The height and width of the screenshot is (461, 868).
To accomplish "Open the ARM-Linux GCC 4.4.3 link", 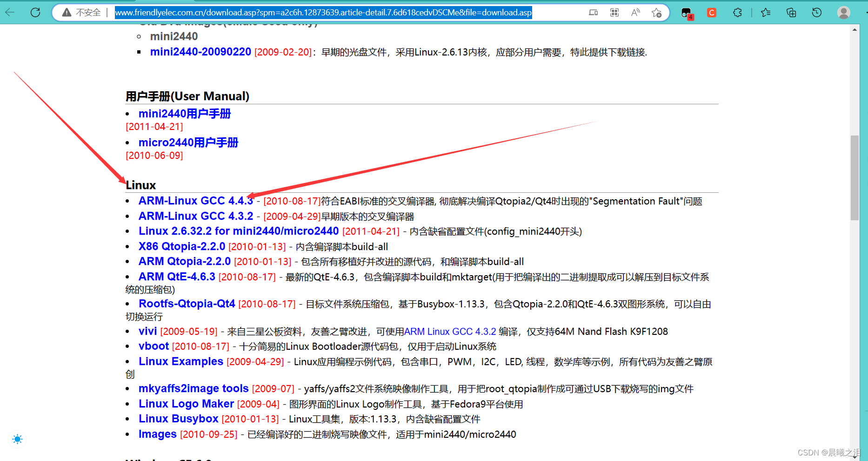I will click(195, 201).
